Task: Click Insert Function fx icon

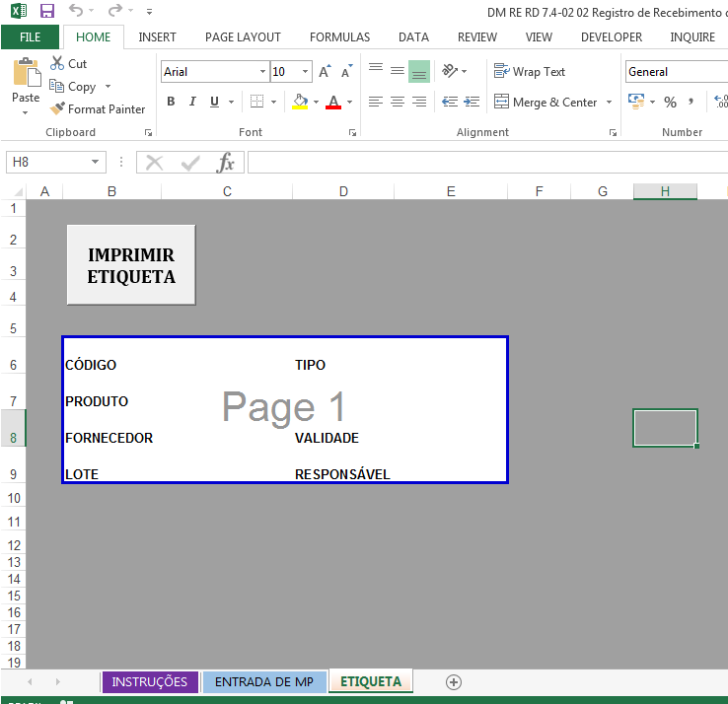Action: pyautogui.click(x=226, y=163)
